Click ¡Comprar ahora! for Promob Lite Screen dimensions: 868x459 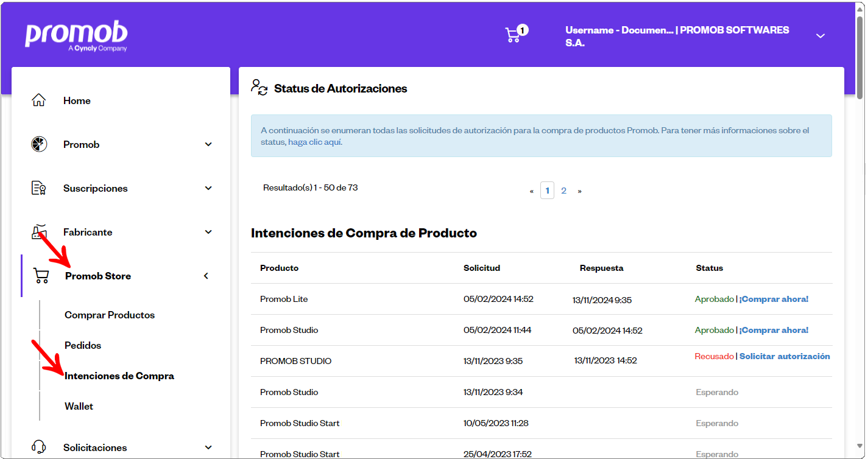[774, 299]
